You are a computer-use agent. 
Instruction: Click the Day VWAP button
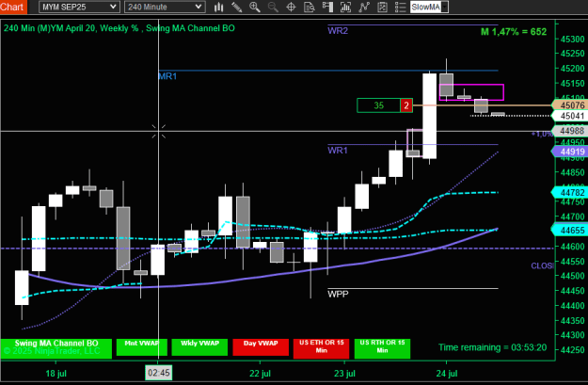coord(261,347)
